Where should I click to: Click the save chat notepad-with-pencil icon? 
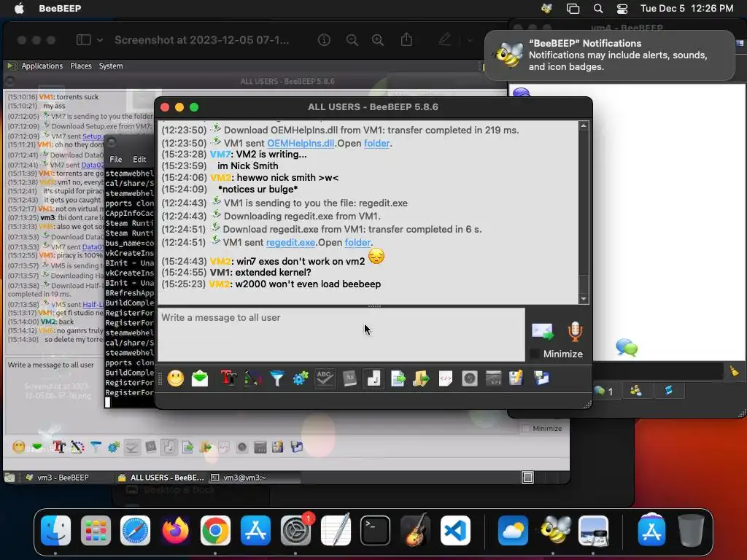point(516,378)
